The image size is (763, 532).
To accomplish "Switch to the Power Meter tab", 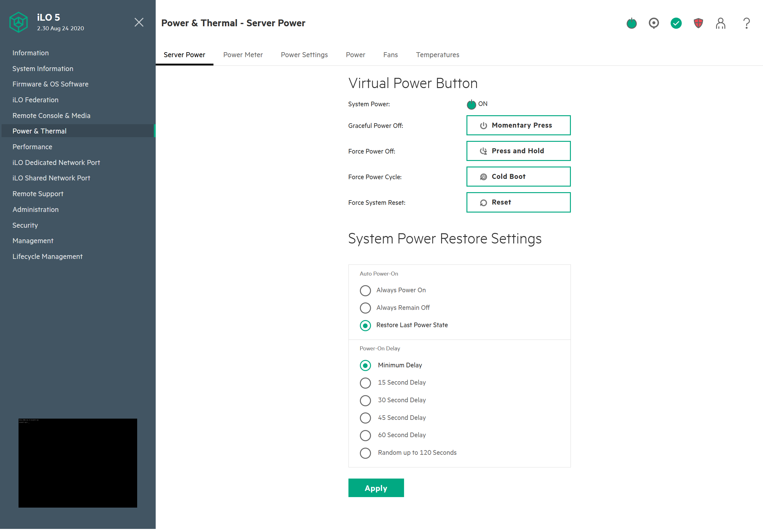I will (x=242, y=55).
